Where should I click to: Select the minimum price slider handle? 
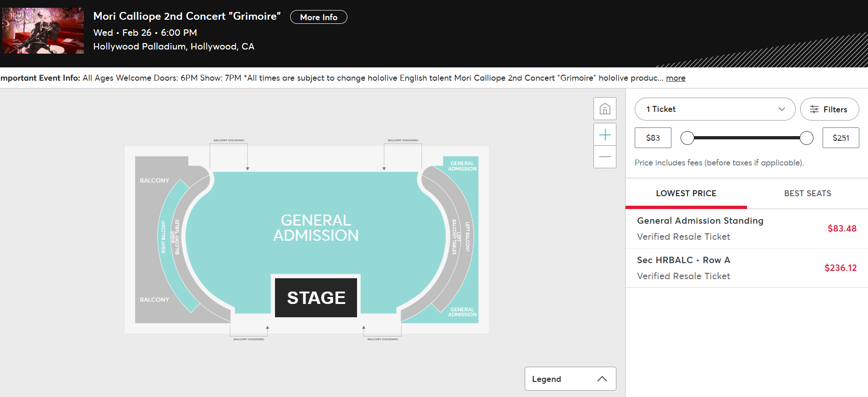[687, 138]
